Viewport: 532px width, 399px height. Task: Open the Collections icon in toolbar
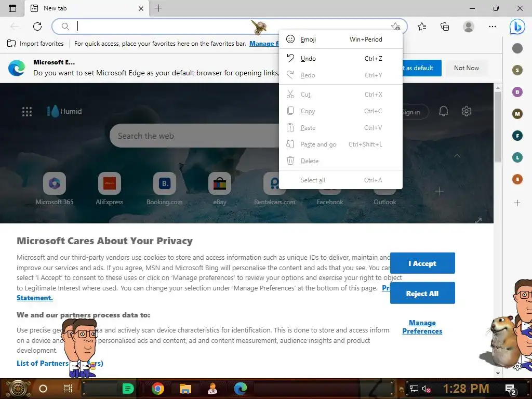pos(445,26)
